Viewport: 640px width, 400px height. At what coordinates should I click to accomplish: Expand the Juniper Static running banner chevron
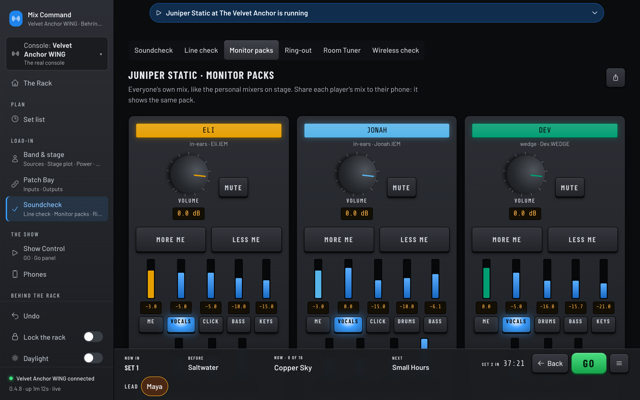coord(594,13)
